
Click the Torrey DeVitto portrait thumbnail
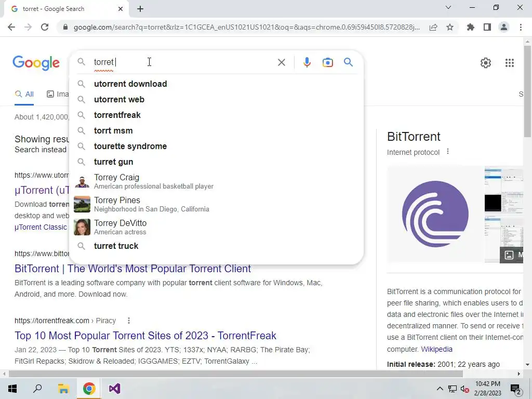coord(82,227)
